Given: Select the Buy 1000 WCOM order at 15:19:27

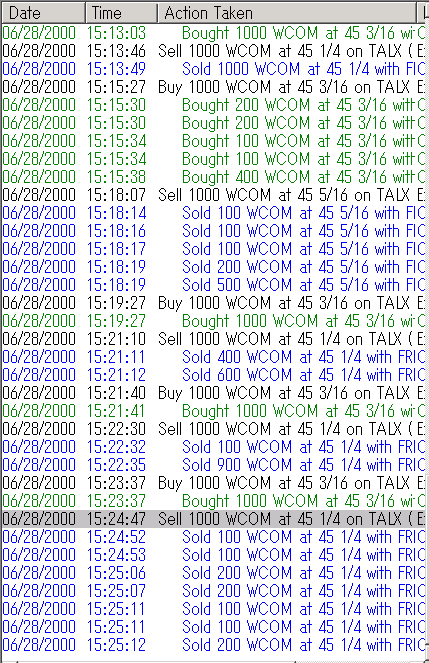Looking at the screenshot, I should [214, 303].
